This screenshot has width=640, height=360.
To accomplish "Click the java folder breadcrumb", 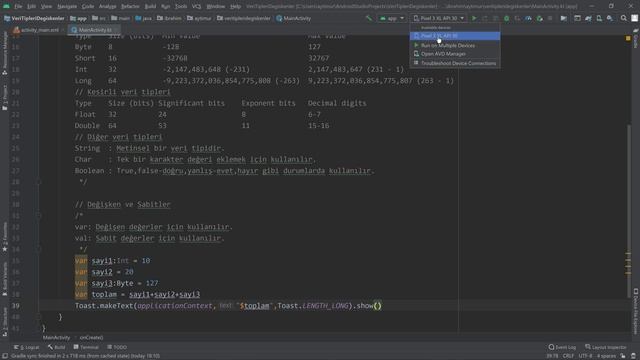I will (144, 18).
